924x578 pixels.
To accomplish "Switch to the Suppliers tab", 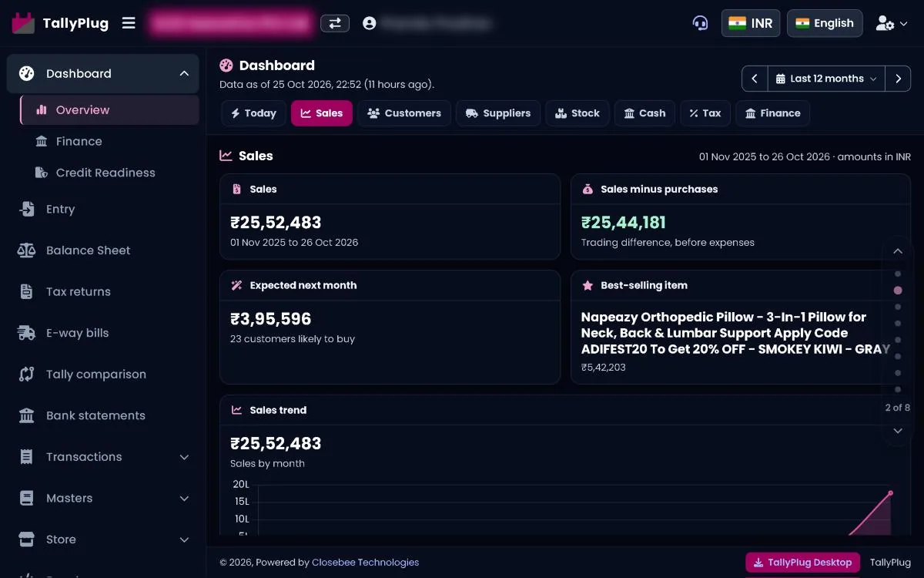I will coord(498,113).
